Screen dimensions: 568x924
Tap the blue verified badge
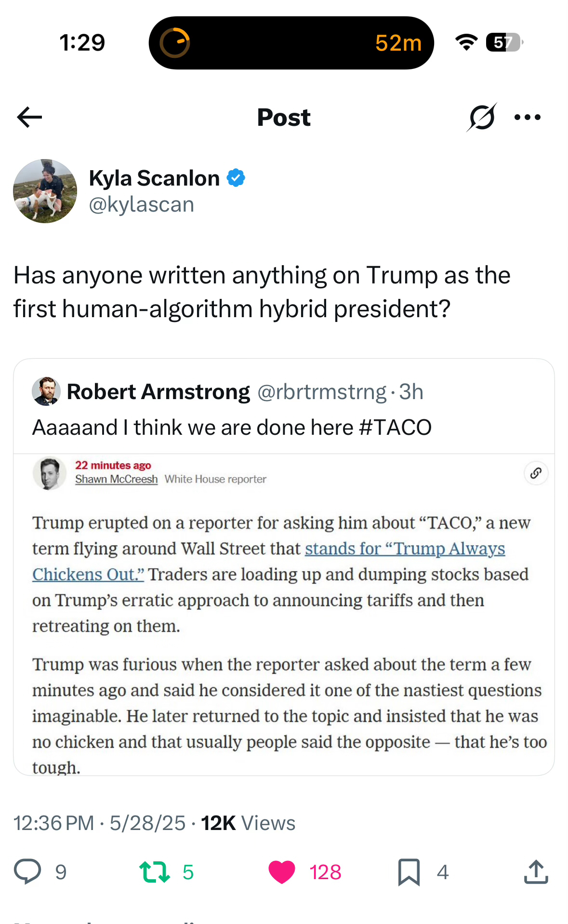[236, 178]
